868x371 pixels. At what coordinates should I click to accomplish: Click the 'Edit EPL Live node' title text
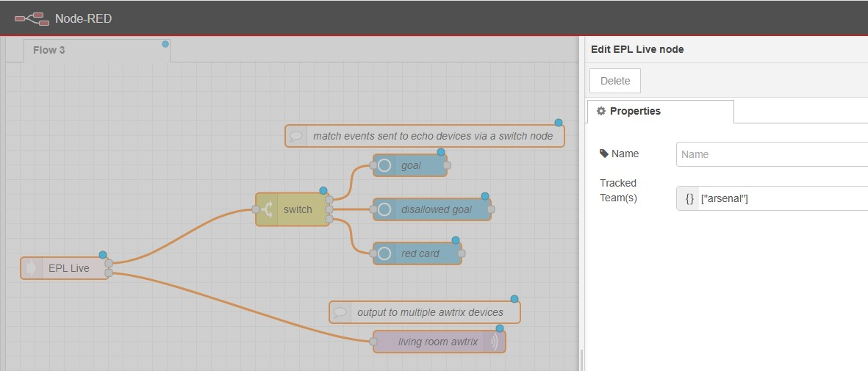click(637, 49)
